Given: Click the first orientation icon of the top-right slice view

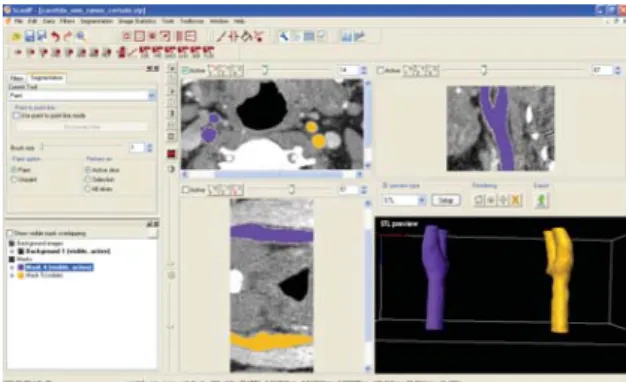Looking at the screenshot, I should [x=409, y=71].
